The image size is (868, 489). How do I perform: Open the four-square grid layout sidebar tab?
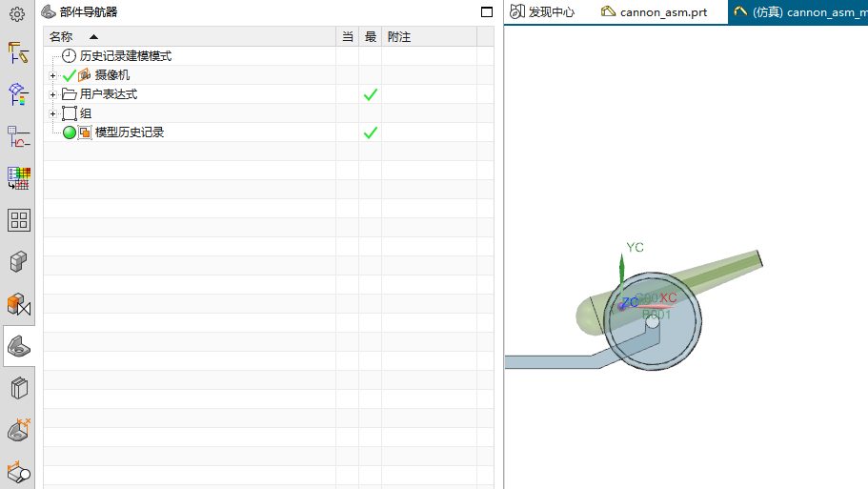[x=18, y=220]
